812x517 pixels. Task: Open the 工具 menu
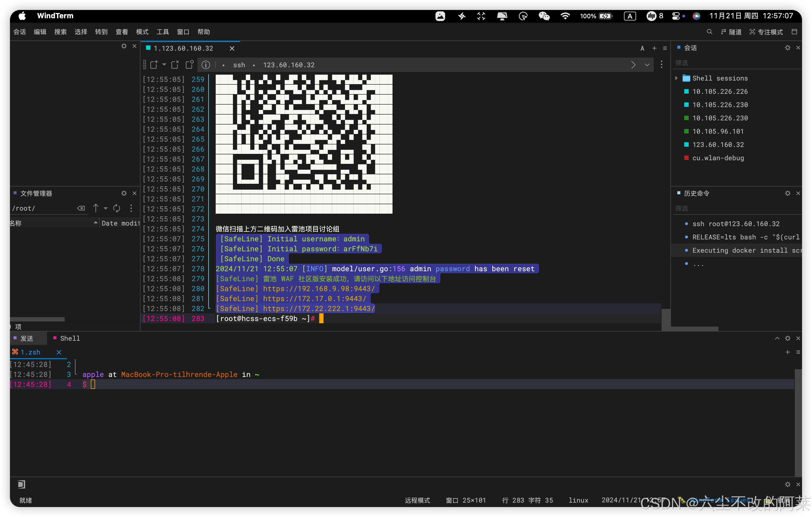click(x=163, y=32)
